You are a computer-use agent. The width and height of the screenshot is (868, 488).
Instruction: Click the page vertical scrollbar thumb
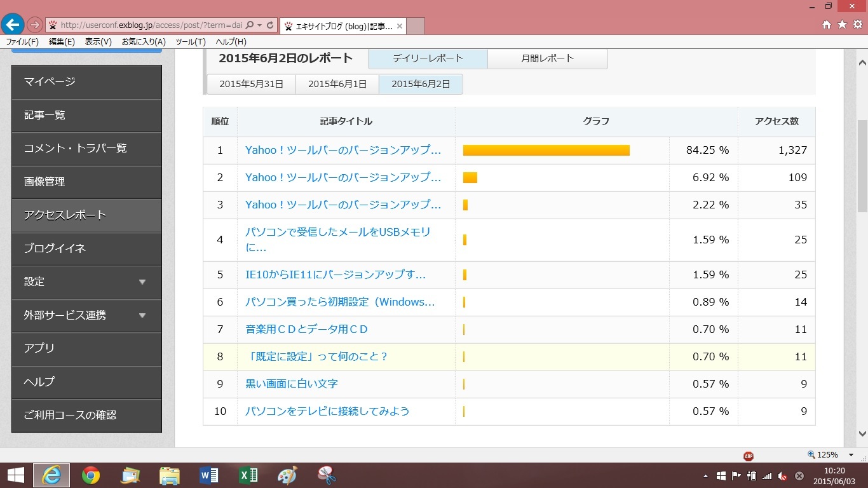(x=862, y=166)
